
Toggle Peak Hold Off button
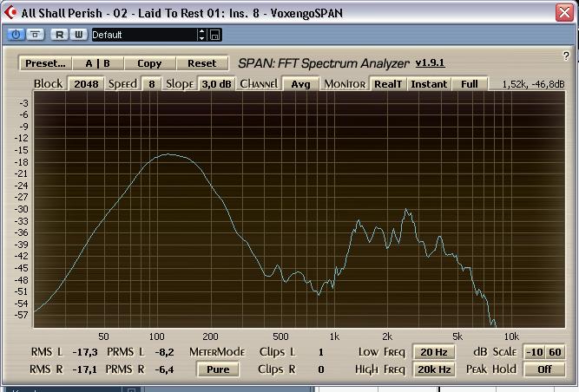544,369
